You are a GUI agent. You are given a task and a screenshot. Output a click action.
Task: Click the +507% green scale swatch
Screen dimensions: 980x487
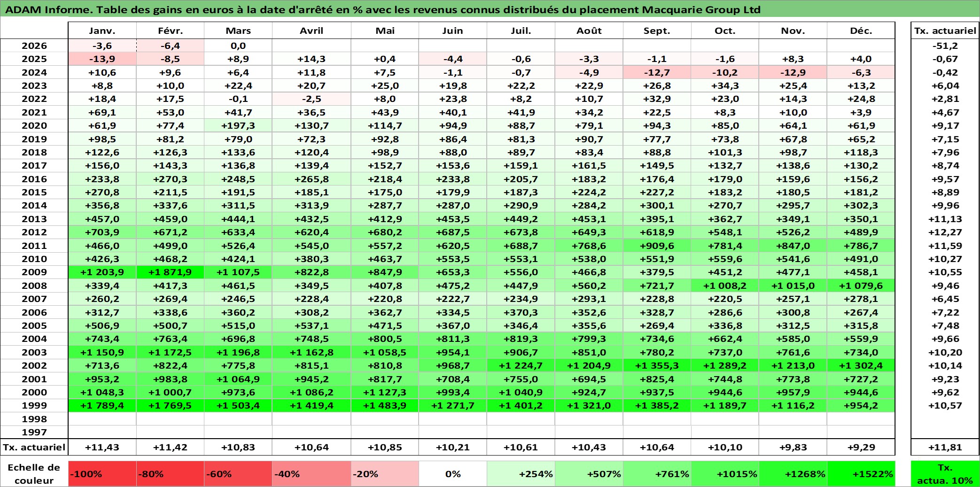point(589,474)
